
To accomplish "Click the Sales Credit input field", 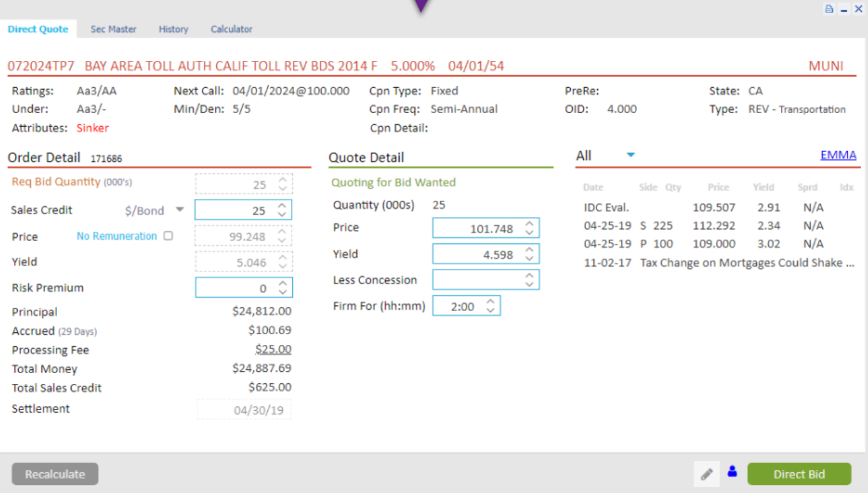I will (x=243, y=210).
